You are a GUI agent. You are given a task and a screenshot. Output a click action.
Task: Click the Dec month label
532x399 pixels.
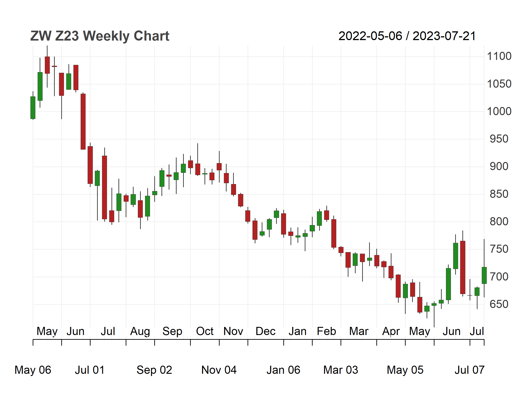[x=266, y=331]
